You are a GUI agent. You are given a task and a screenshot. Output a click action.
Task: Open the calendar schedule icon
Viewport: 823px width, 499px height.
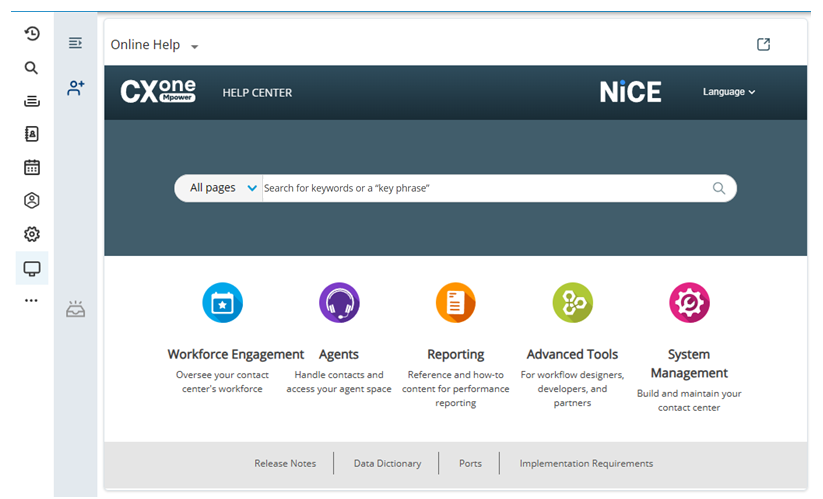[x=32, y=167]
